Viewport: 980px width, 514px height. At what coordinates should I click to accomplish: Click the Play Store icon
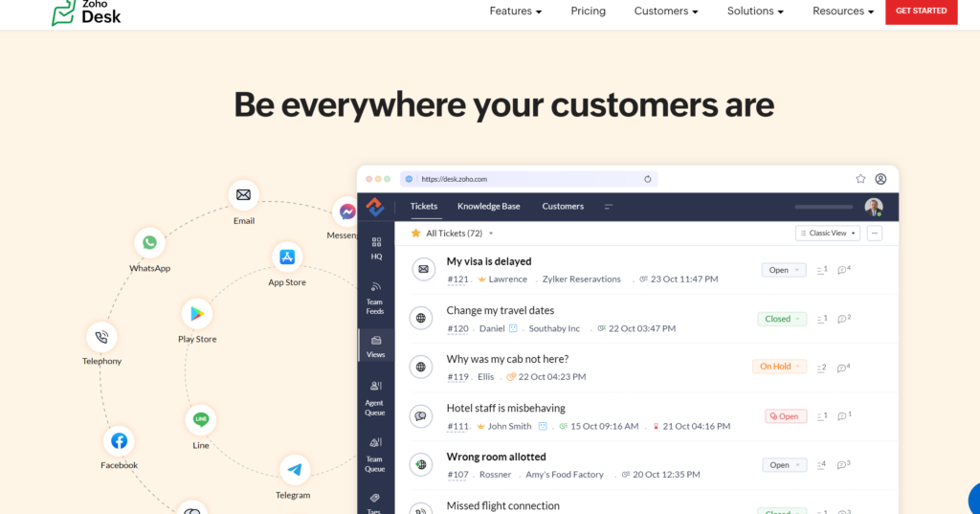click(x=197, y=314)
